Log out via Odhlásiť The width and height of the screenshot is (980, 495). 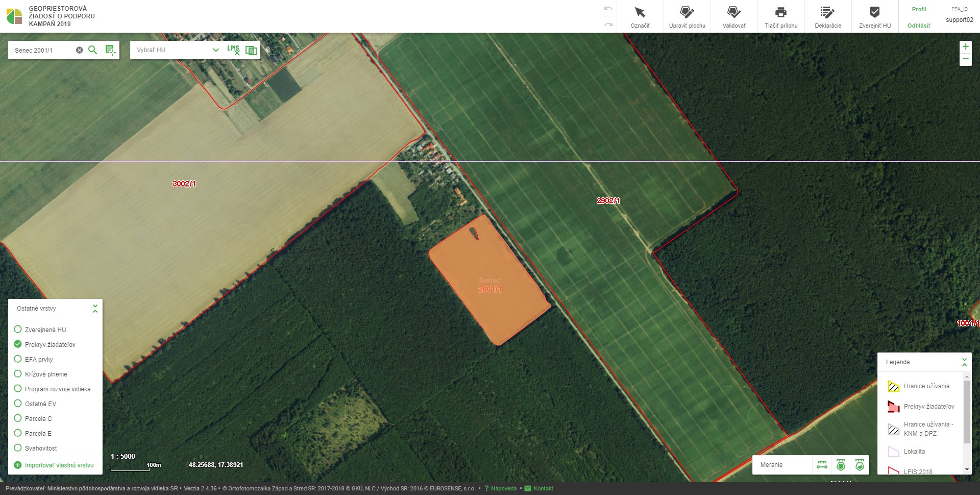click(x=919, y=26)
